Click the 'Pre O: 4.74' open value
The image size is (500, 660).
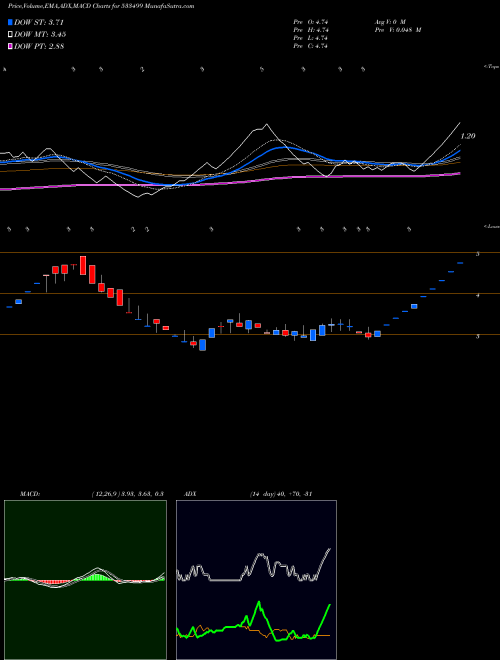(x=311, y=22)
